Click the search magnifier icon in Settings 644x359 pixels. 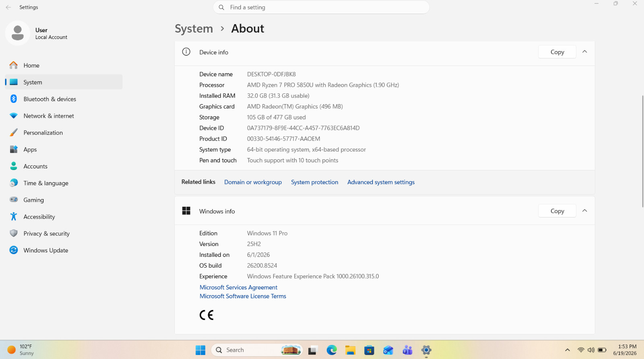(221, 7)
